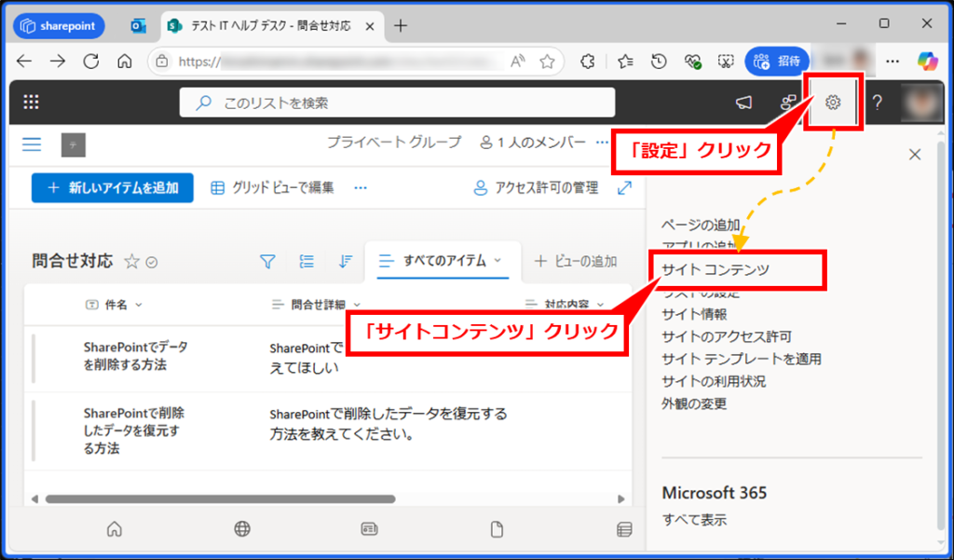Click 新しいアイテムを追加 button
This screenshot has height=560, width=954.
113,187
